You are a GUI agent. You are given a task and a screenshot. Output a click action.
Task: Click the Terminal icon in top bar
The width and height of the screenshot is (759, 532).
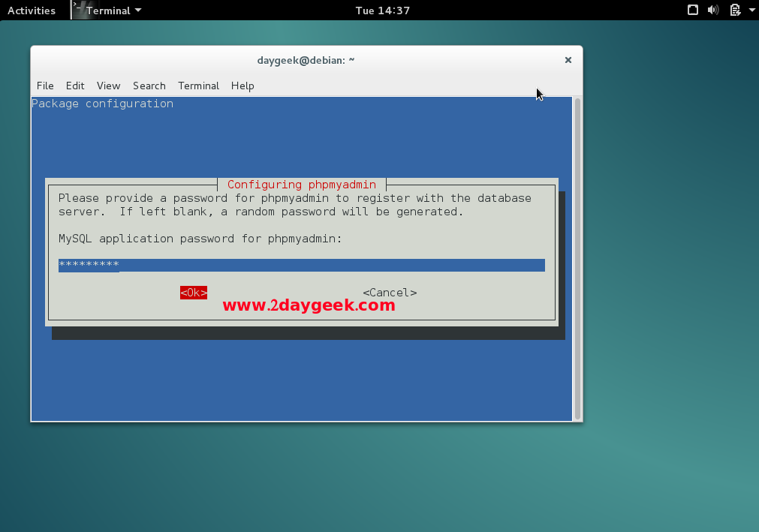click(x=77, y=11)
